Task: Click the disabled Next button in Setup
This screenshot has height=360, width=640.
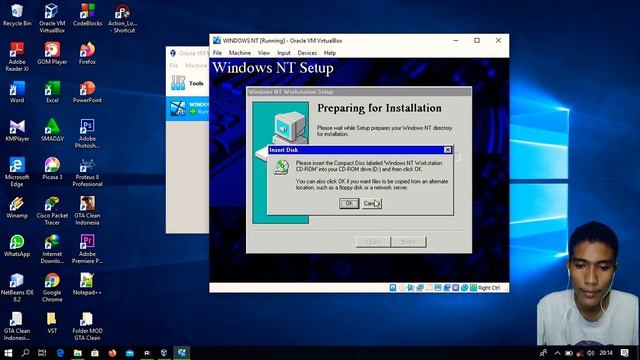Action: click(x=408, y=242)
